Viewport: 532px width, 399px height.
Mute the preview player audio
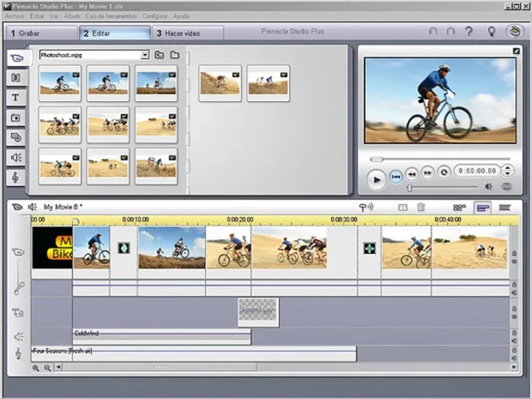pos(489,187)
